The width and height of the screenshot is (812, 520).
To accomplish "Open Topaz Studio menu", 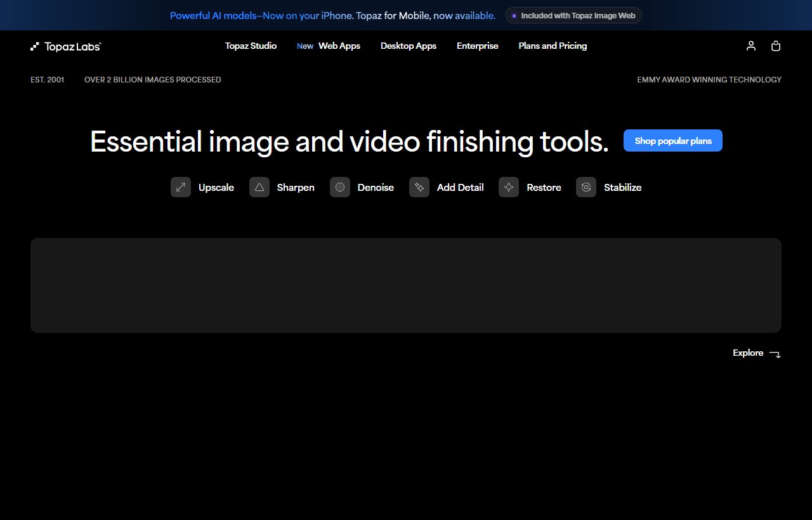I will point(251,46).
